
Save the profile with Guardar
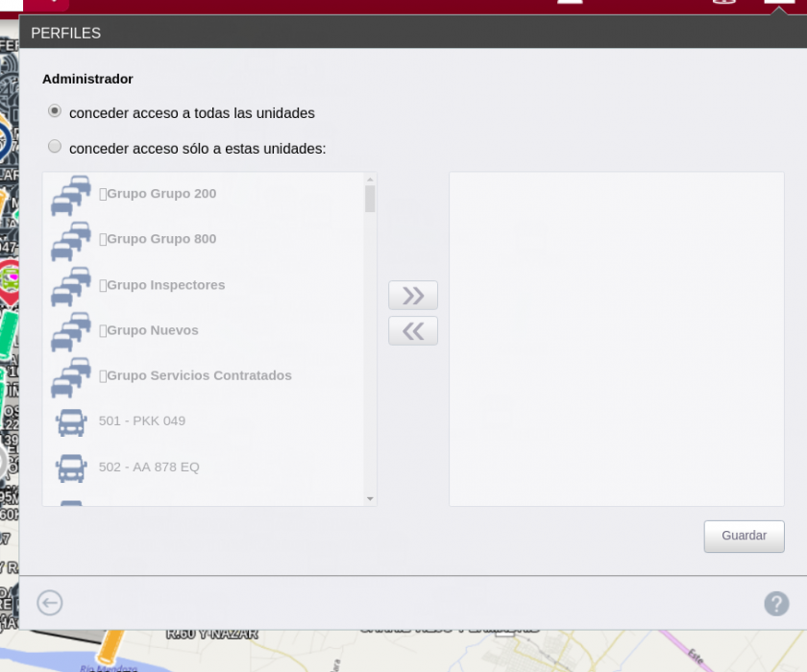click(744, 536)
